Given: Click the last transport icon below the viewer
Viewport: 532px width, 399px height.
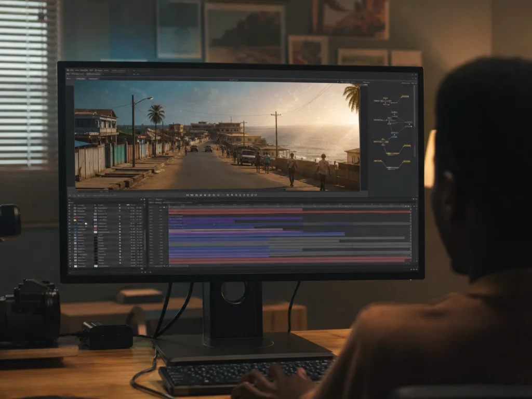Looking at the screenshot, I should pyautogui.click(x=256, y=195).
